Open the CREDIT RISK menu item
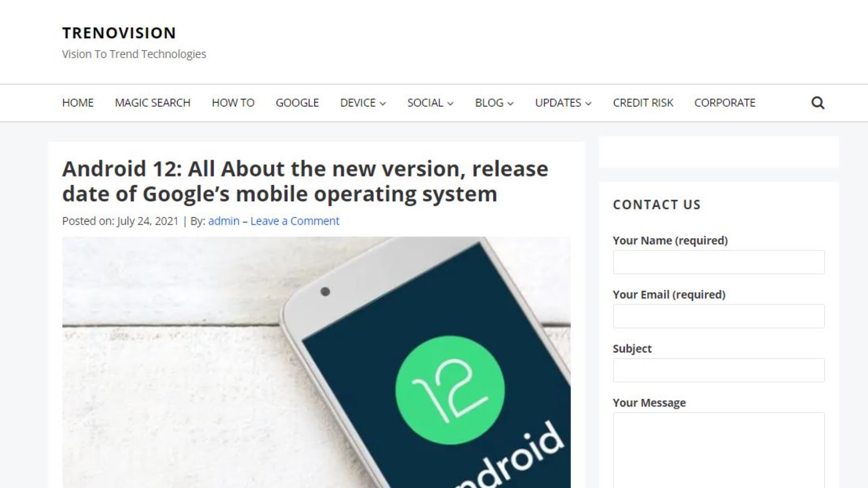Image resolution: width=868 pixels, height=488 pixels. click(x=643, y=103)
